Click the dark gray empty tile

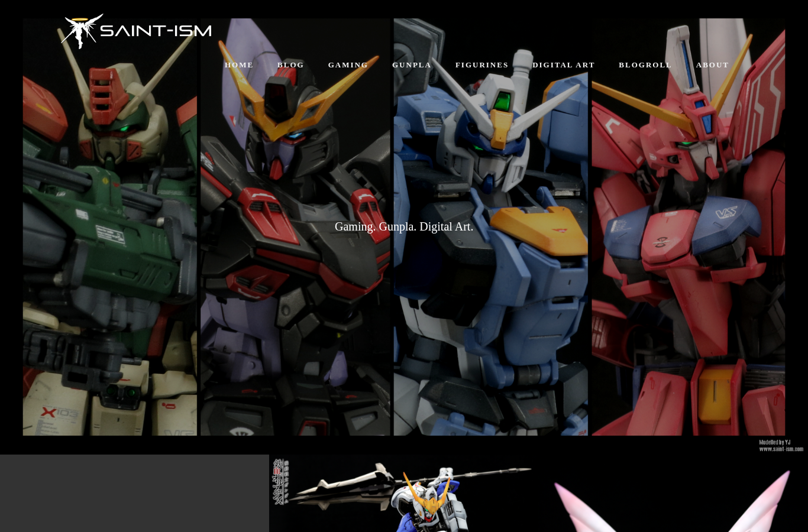(x=134, y=494)
